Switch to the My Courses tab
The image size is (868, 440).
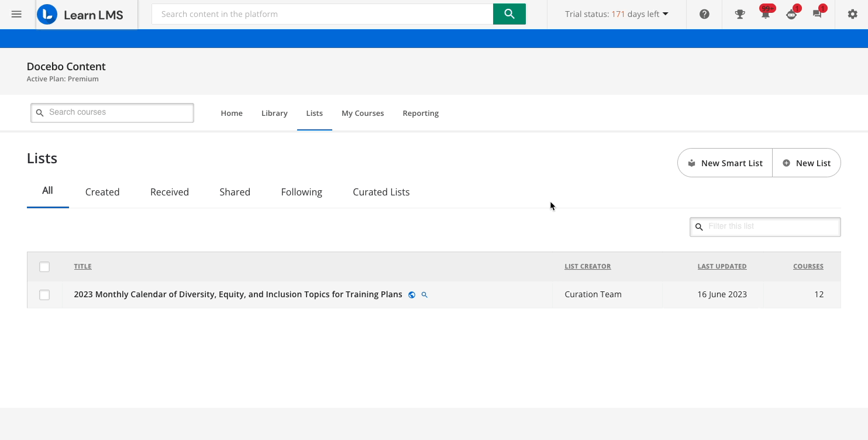click(x=363, y=113)
